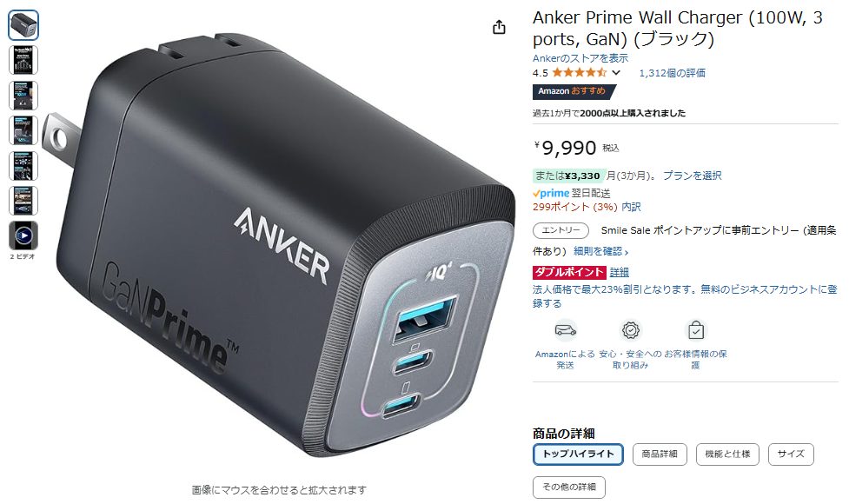Screen dimensions: 849x504
Task: Click the share icon above the product image
Action: [499, 27]
